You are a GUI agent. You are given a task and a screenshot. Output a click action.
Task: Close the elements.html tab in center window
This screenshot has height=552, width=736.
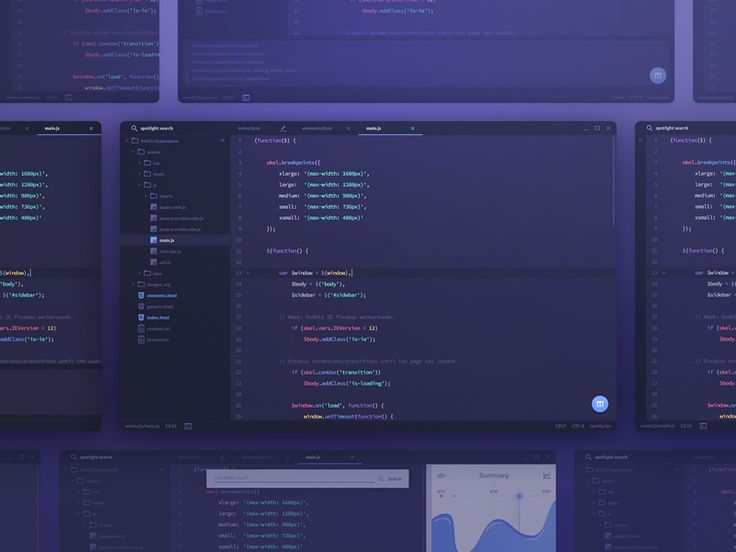pyautogui.click(x=348, y=128)
